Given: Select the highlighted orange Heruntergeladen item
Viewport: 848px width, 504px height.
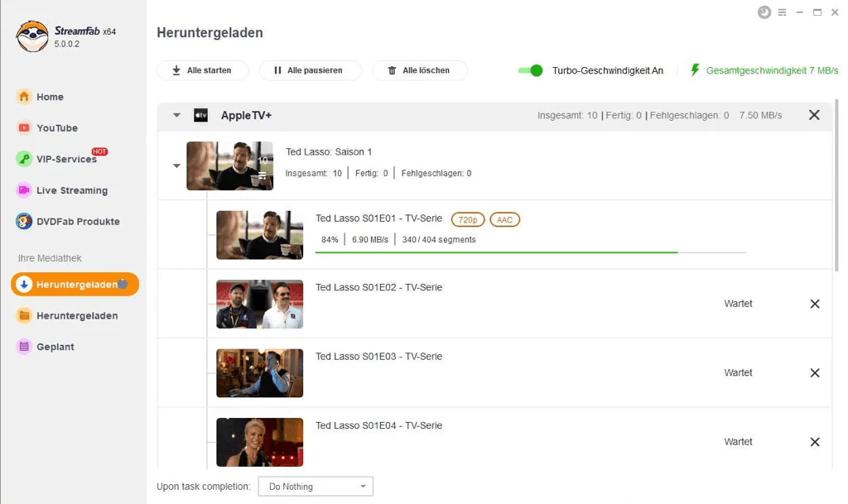Looking at the screenshot, I should (x=75, y=284).
